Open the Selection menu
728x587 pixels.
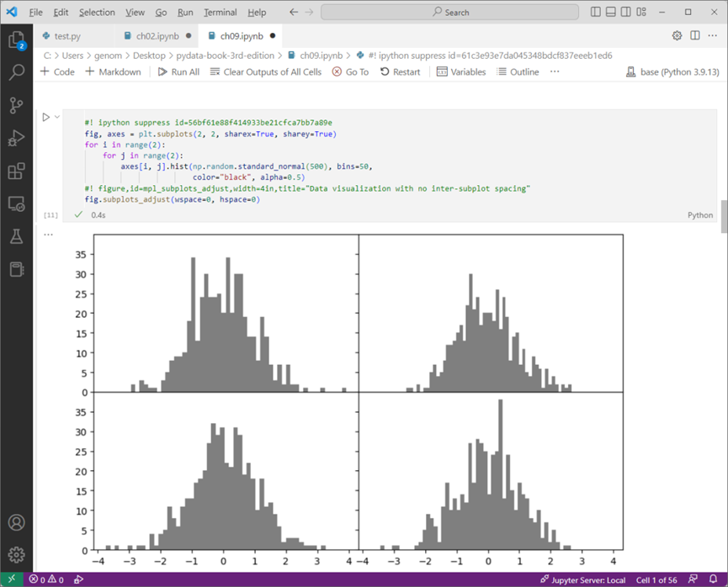[97, 13]
